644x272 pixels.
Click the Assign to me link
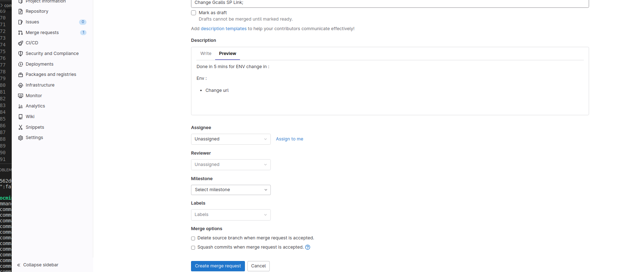tap(290, 139)
